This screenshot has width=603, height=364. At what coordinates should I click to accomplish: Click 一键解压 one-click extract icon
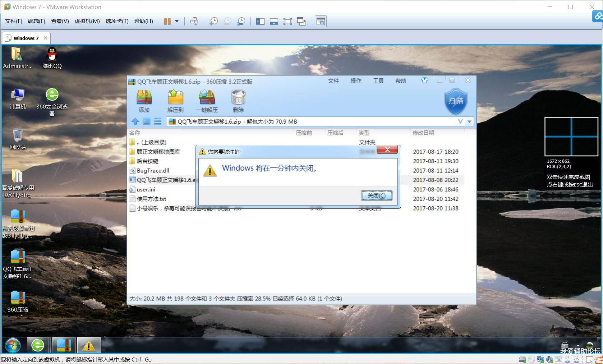pyautogui.click(x=207, y=101)
